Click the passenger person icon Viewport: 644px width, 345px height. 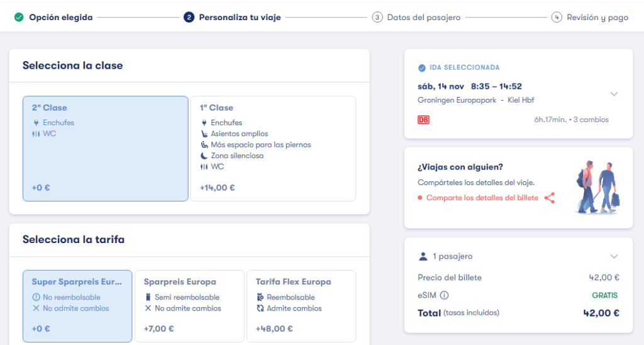coord(423,256)
